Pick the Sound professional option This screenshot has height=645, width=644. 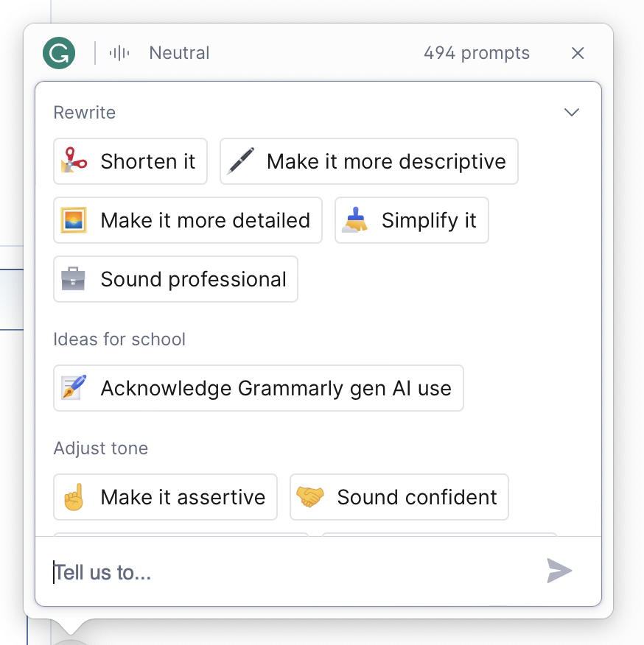tap(175, 279)
